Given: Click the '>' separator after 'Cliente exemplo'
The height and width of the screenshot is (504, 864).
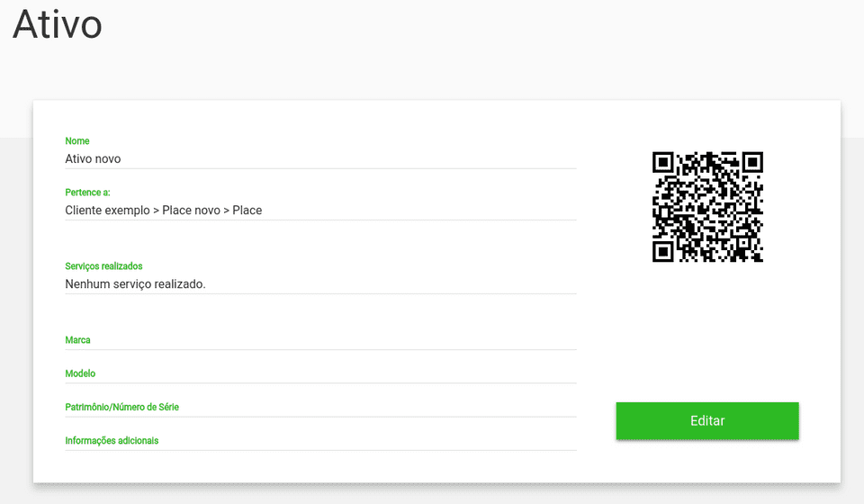Looking at the screenshot, I should tap(156, 211).
